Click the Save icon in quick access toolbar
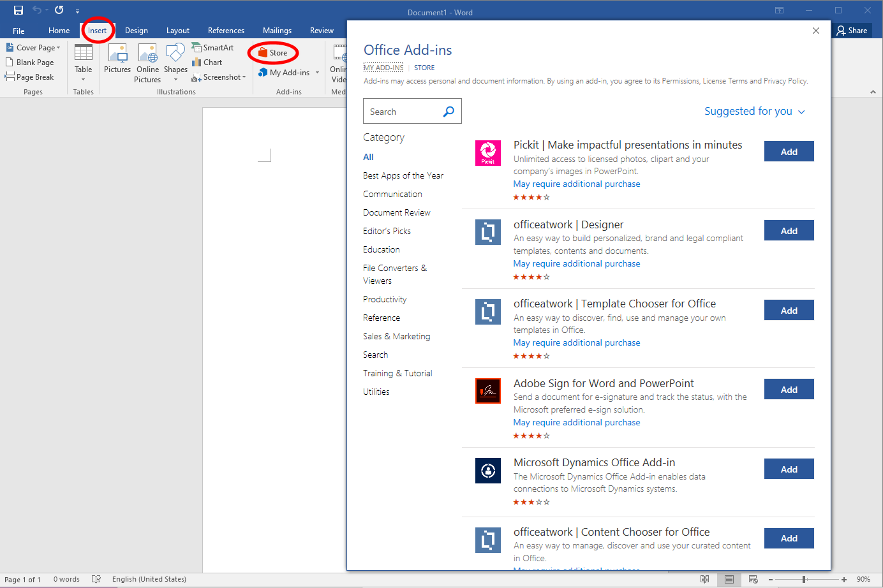 [x=19, y=10]
